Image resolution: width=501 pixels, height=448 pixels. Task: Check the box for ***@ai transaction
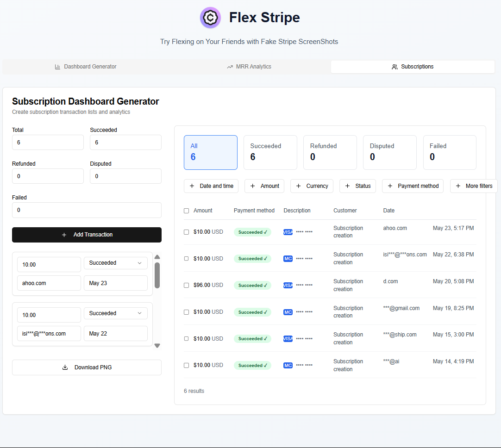pos(186,365)
